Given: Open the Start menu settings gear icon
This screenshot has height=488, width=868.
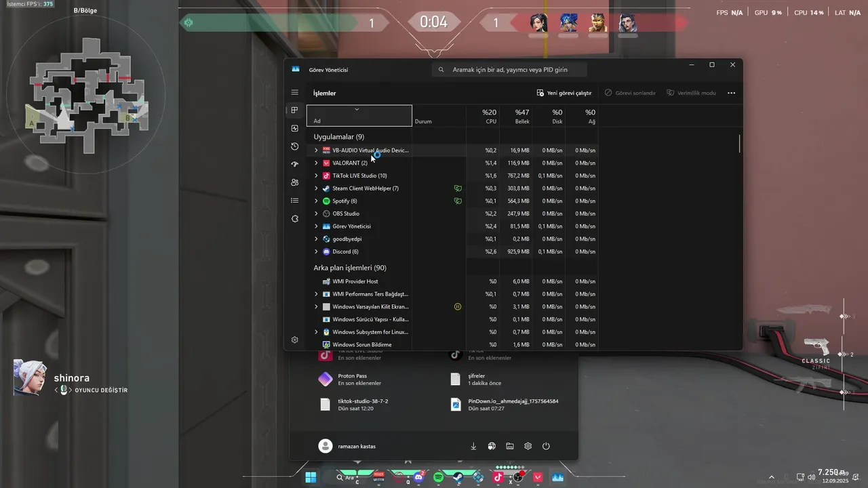Looking at the screenshot, I should [x=528, y=446].
